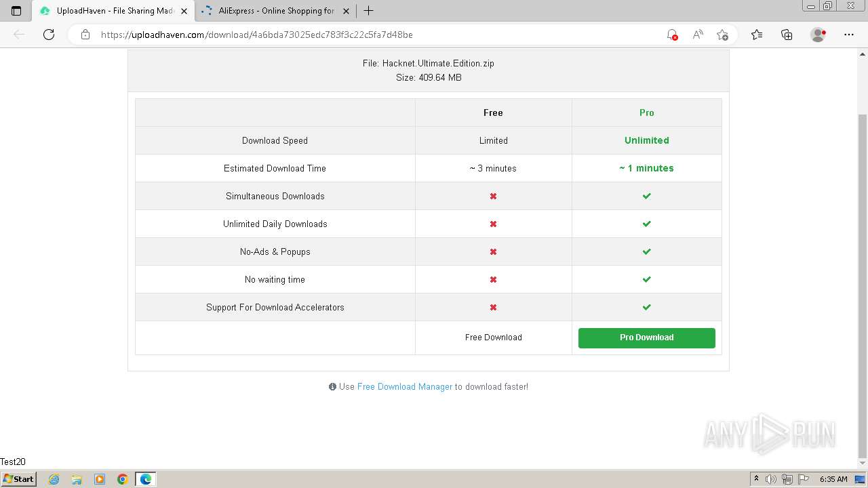Click the Edge icon in taskbar

(146, 479)
